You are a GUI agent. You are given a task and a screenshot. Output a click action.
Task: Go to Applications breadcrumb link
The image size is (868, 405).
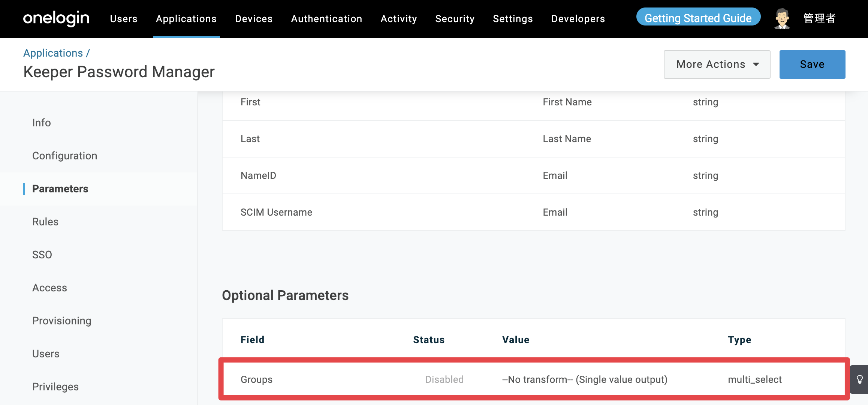[53, 53]
